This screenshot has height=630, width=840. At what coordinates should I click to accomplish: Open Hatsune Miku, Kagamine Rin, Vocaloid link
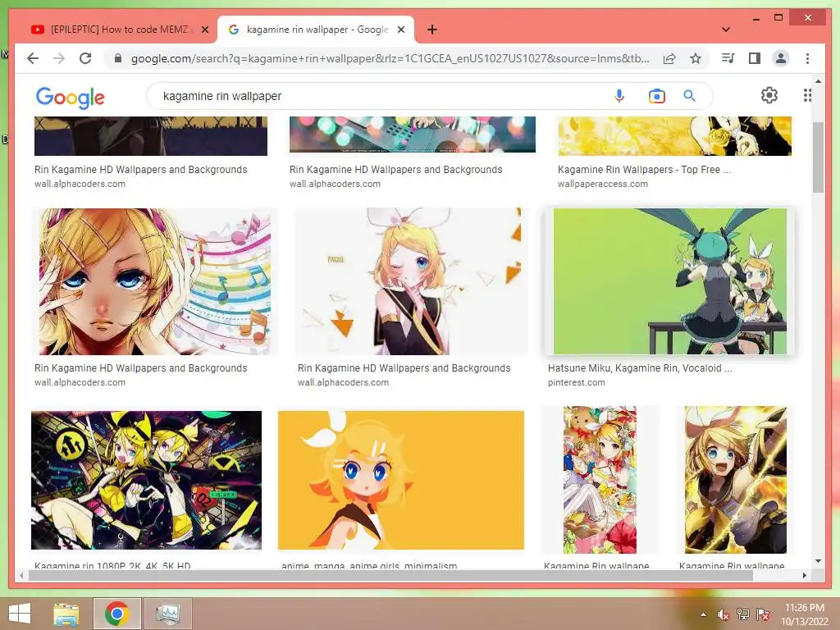pyautogui.click(x=640, y=368)
